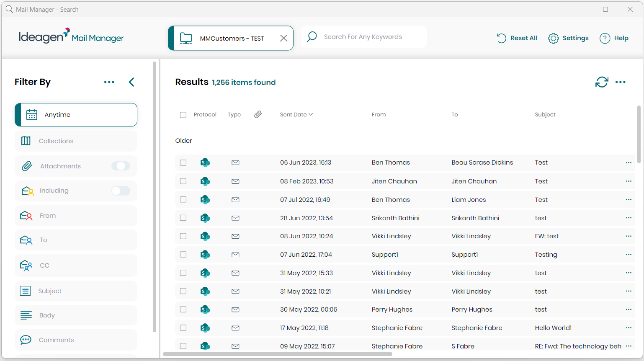Tick the select-all checkbox in header
644x361 pixels.
[183, 115]
